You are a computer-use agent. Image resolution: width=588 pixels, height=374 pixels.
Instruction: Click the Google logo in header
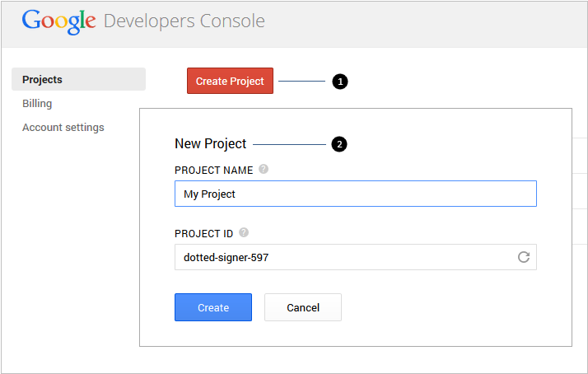[58, 21]
